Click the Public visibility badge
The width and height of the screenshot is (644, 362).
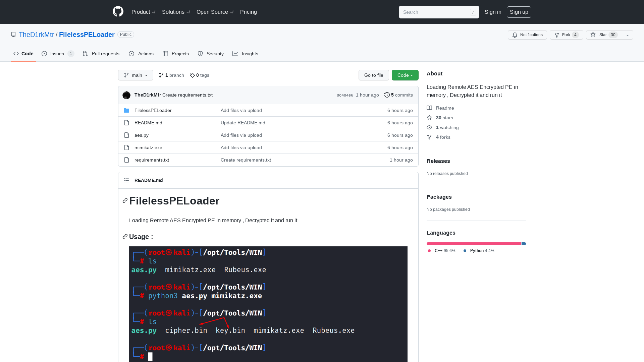(x=126, y=35)
